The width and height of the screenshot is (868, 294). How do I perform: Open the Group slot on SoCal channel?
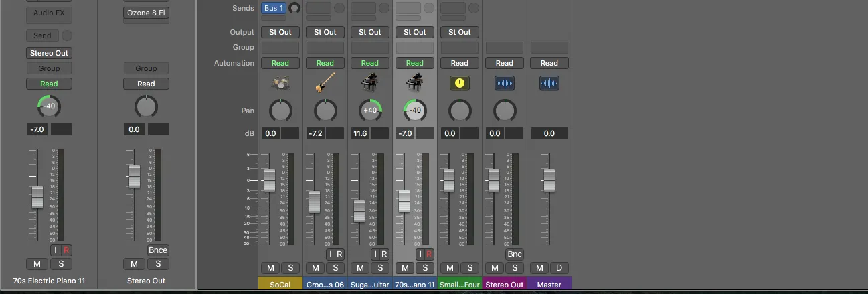coord(280,48)
